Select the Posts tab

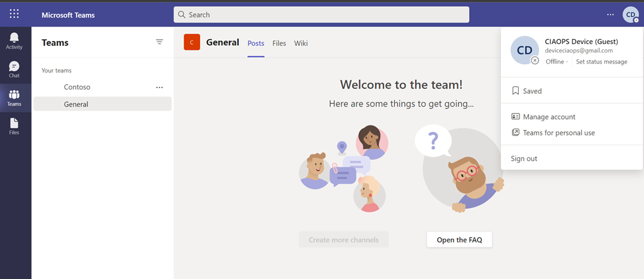tap(256, 43)
